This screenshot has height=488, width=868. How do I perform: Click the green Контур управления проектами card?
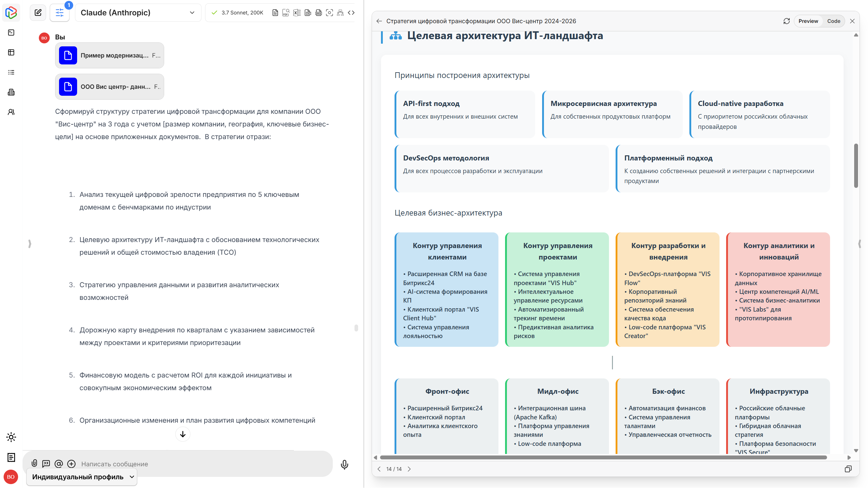557,290
